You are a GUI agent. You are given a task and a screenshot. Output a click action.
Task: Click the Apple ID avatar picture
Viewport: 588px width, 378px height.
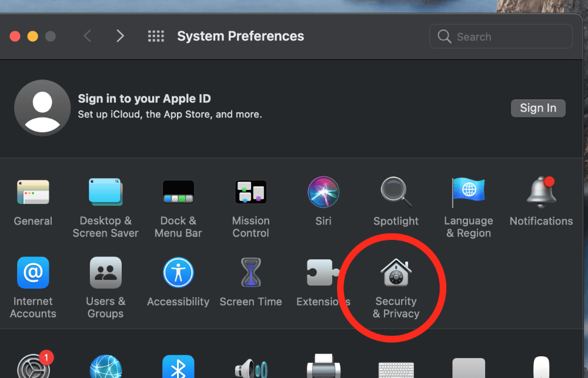(42, 108)
